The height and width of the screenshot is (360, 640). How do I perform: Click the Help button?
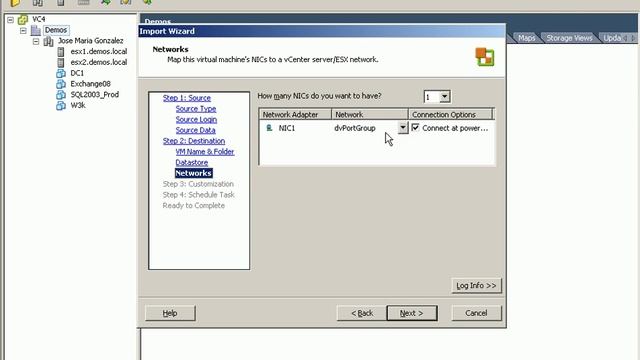(170, 313)
